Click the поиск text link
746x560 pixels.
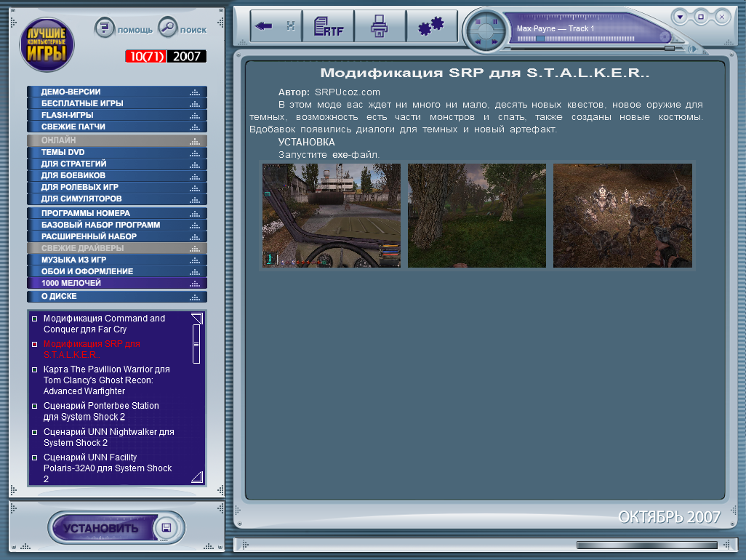click(193, 30)
